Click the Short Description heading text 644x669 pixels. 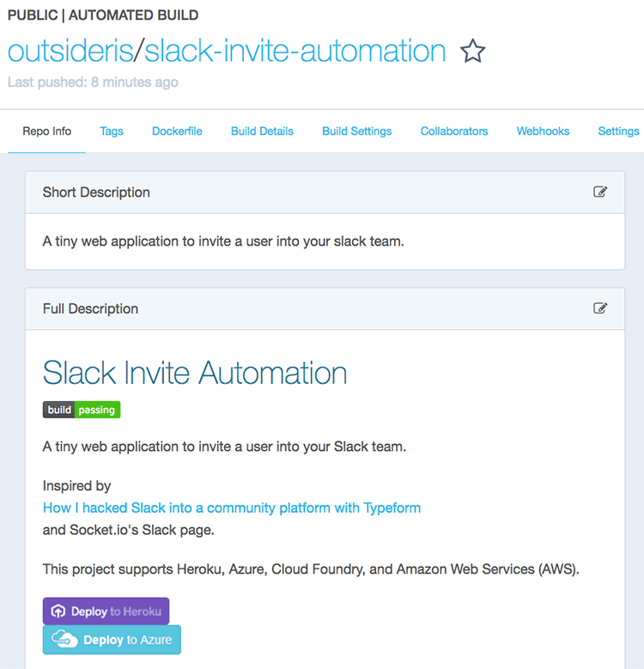click(x=96, y=192)
